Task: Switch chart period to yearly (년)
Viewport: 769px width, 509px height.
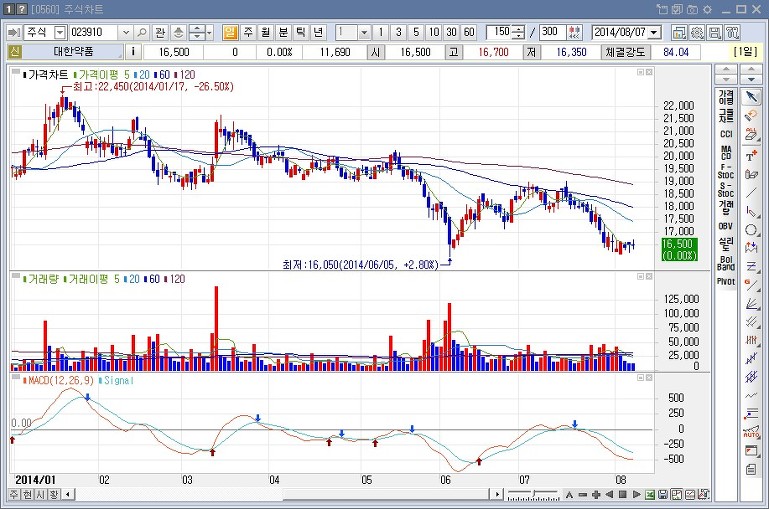Action: tap(318, 32)
